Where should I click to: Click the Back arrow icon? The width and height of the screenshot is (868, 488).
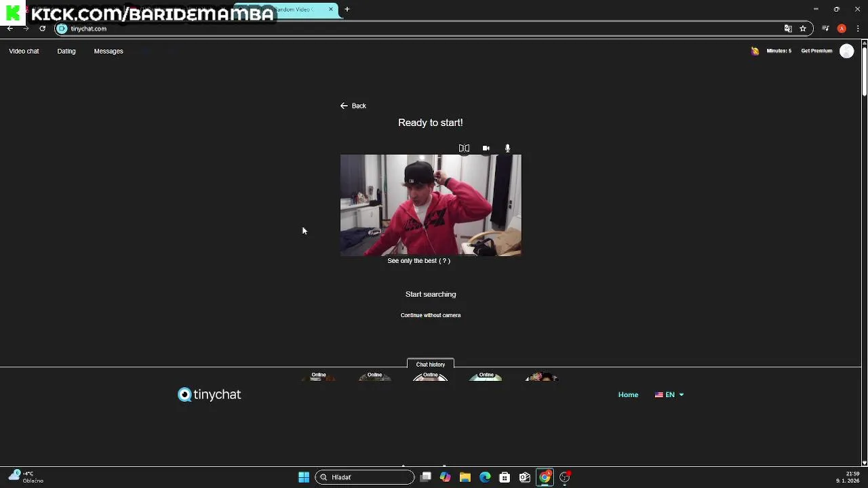(x=344, y=106)
